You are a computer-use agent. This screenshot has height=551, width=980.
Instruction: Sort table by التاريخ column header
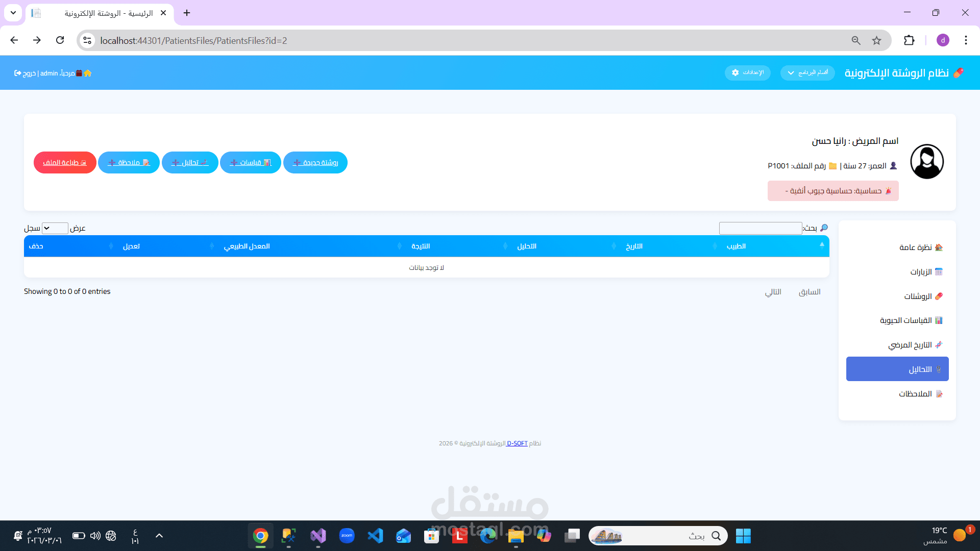tap(634, 246)
